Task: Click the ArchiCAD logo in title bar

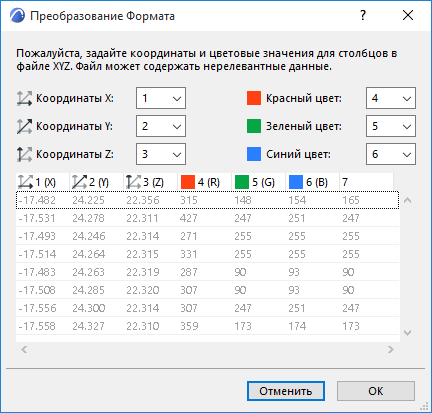Action: [17, 16]
